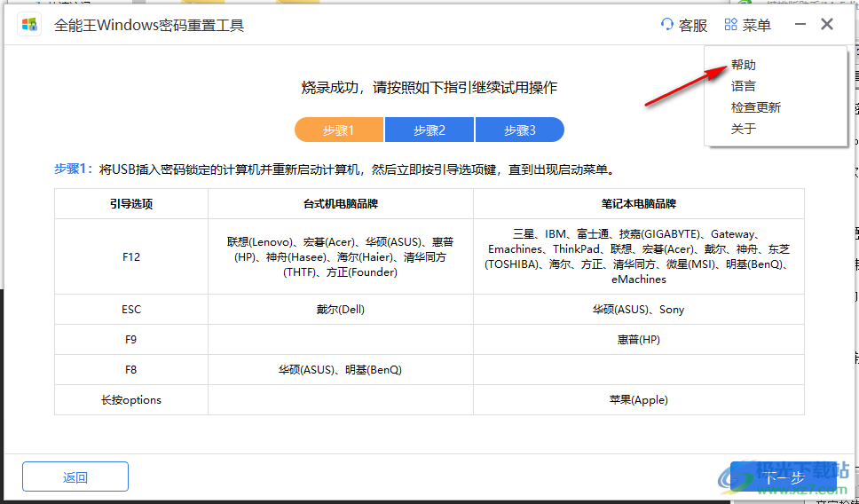Select the F9 boot option cell
Screen dimensions: 859x504
pos(131,340)
